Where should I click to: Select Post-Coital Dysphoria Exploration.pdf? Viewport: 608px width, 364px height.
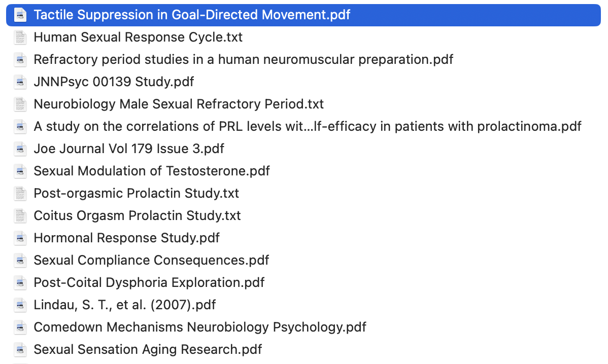(149, 282)
